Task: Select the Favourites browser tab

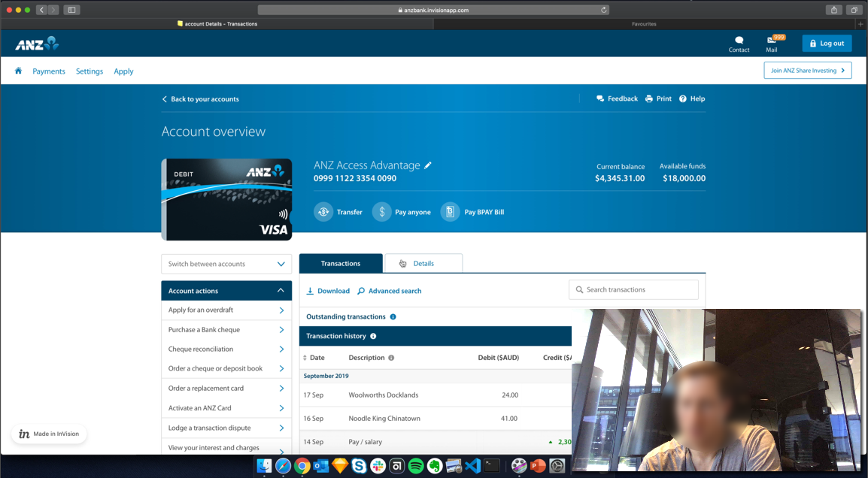Action: (x=644, y=24)
